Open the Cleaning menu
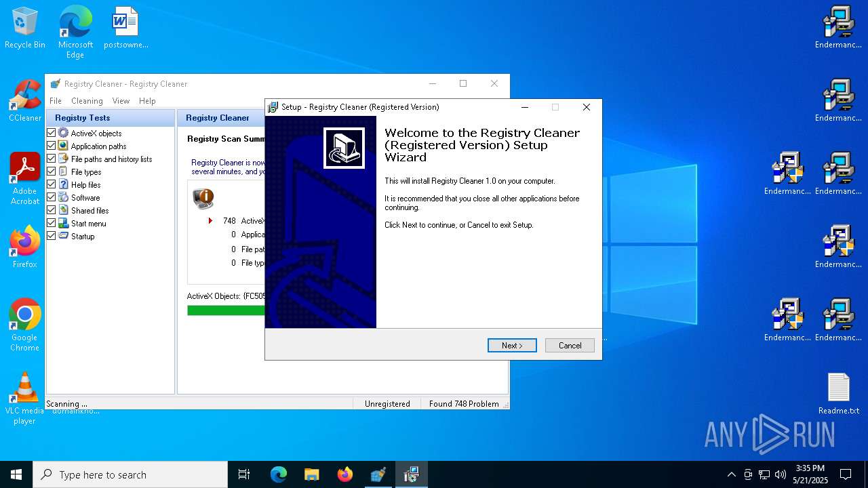 pos(87,101)
